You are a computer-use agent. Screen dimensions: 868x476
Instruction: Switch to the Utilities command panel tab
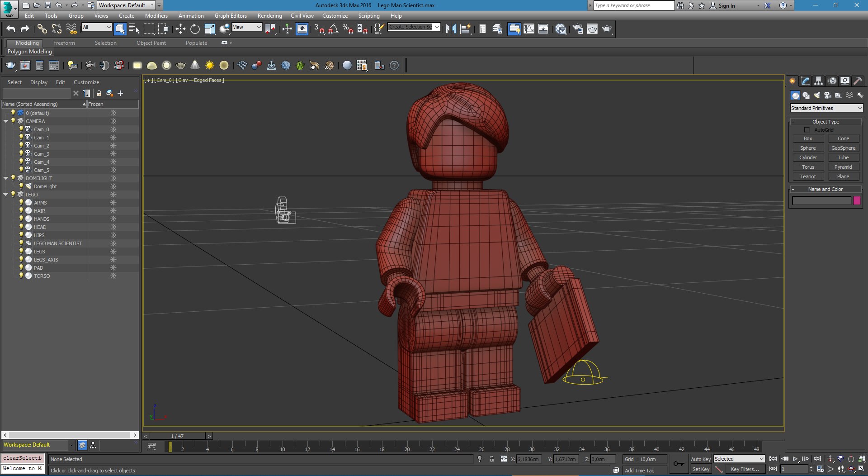(x=858, y=81)
